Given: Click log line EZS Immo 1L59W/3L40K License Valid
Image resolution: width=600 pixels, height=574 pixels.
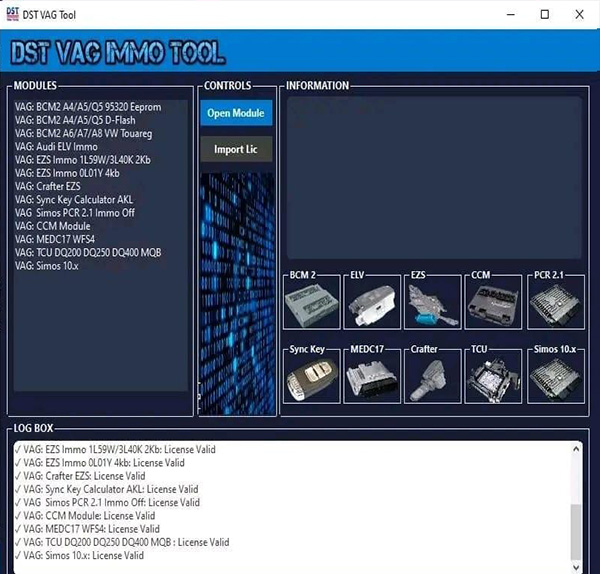Looking at the screenshot, I should pos(115,449).
